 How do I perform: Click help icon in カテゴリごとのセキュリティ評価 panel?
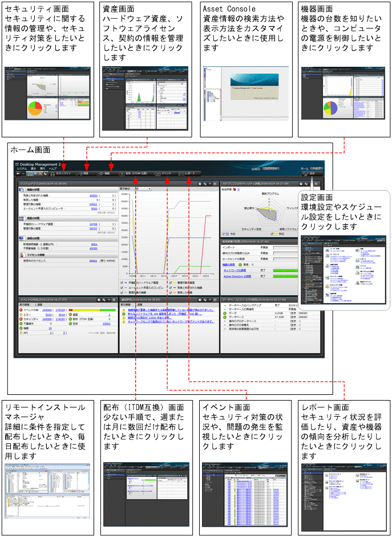tap(301, 184)
